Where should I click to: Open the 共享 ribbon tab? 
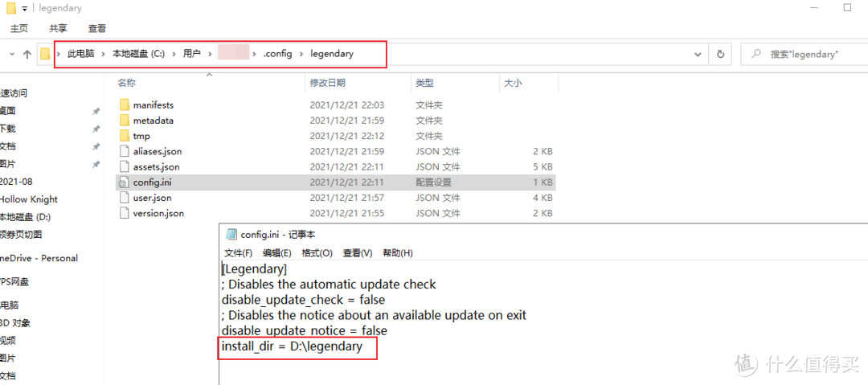tap(58, 28)
